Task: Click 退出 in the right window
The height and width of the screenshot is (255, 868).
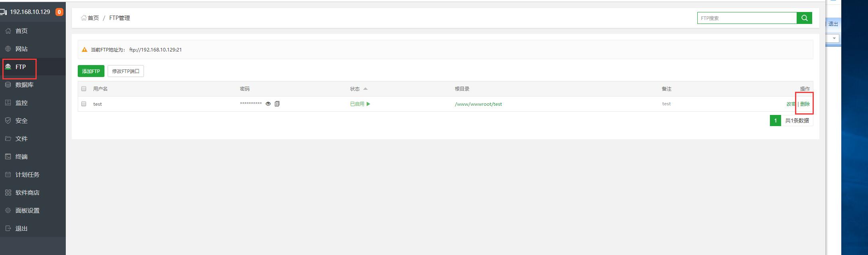Action: pos(833,24)
